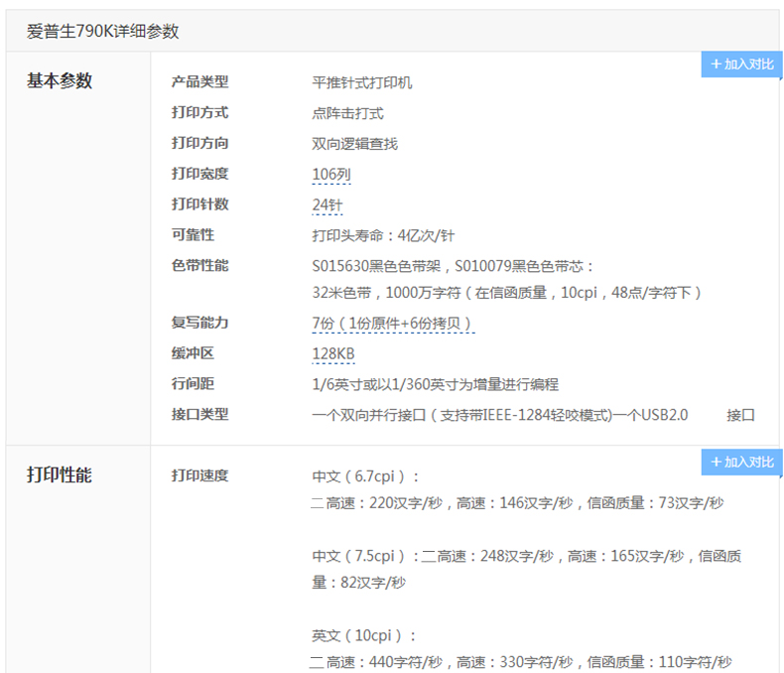Screen dimensions: 784x673
Task: Click the plus icon in 打印性能 compare button
Action: (716, 463)
